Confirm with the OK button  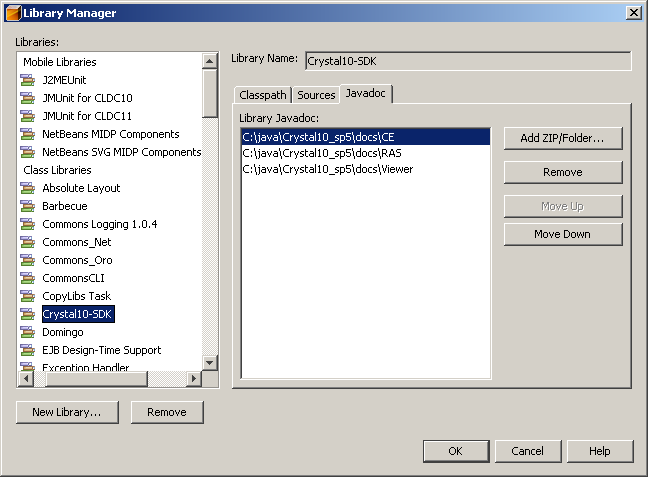coord(456,451)
